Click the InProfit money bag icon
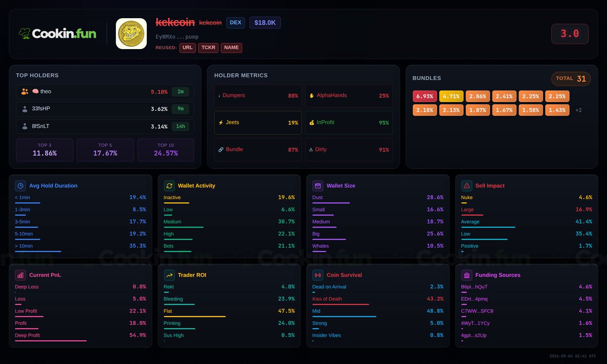 (x=312, y=122)
